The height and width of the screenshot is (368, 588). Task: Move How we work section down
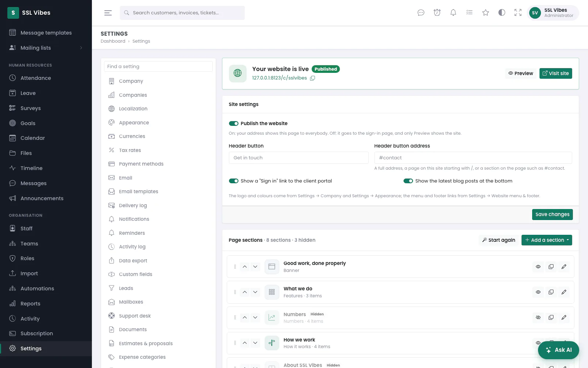255,343
